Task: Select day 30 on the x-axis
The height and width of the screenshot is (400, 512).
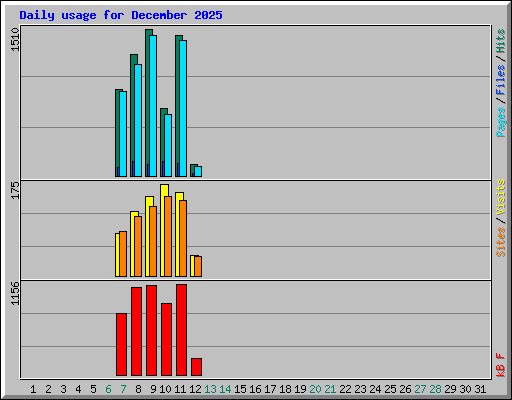Action: [465, 389]
